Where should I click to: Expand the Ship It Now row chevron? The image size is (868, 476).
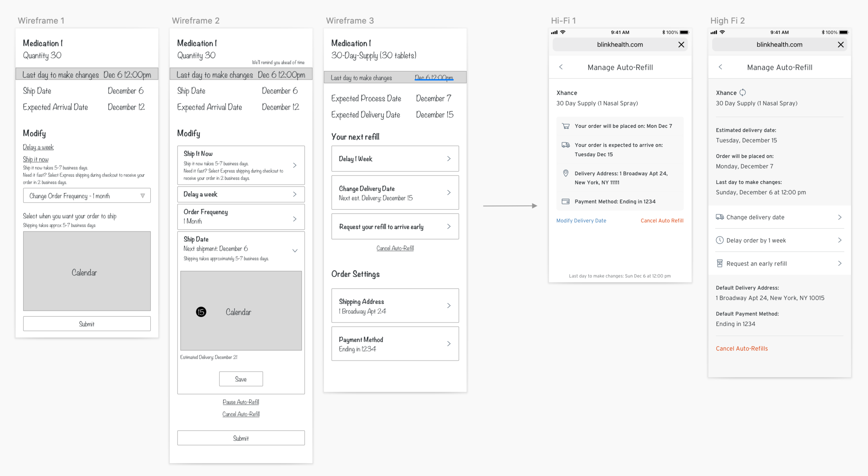(295, 165)
